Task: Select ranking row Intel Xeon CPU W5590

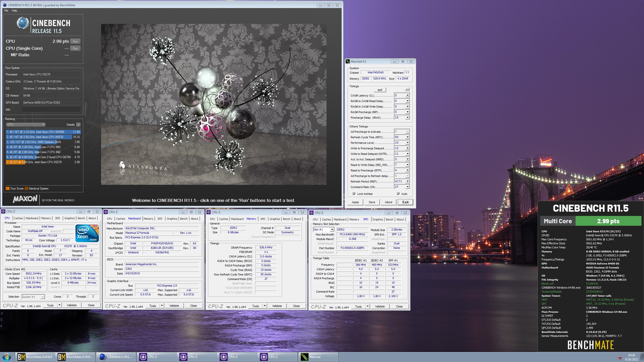Action: (x=43, y=132)
